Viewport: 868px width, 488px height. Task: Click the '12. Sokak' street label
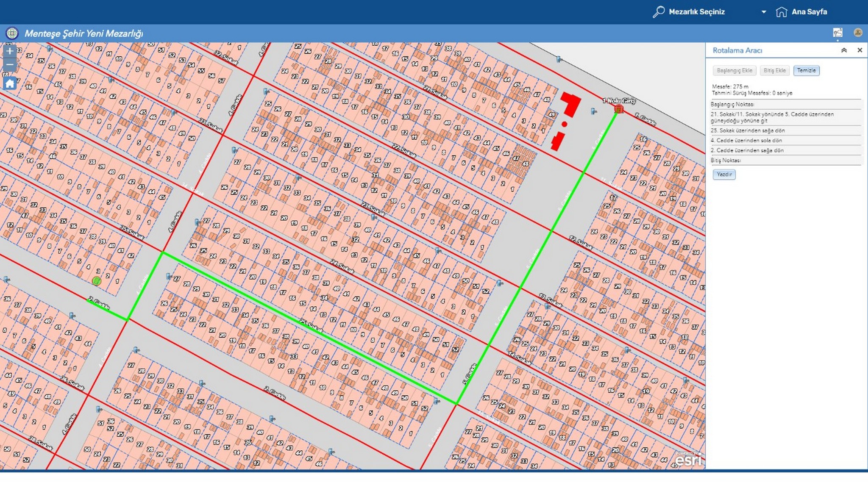point(581,243)
